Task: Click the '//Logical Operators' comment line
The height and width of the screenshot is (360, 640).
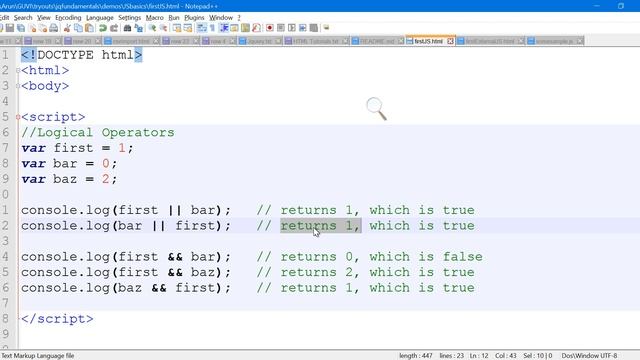Action: 98,133
